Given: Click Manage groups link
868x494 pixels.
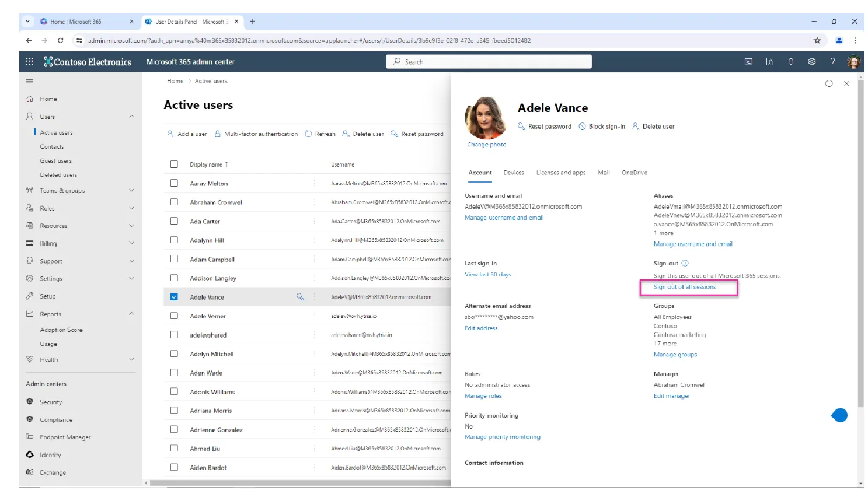Looking at the screenshot, I should pos(675,355).
